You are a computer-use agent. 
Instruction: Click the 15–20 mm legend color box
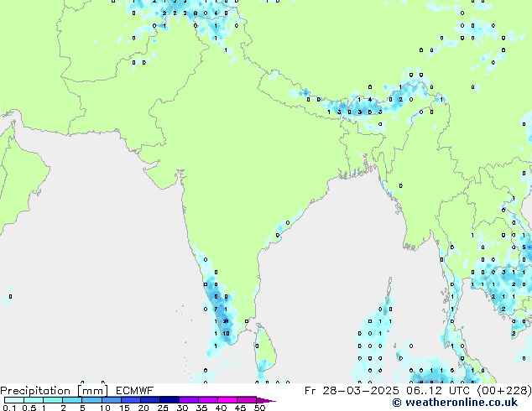(x=131, y=400)
